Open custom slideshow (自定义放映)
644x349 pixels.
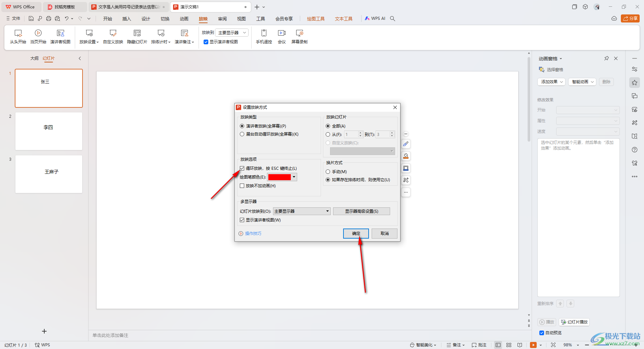click(113, 37)
